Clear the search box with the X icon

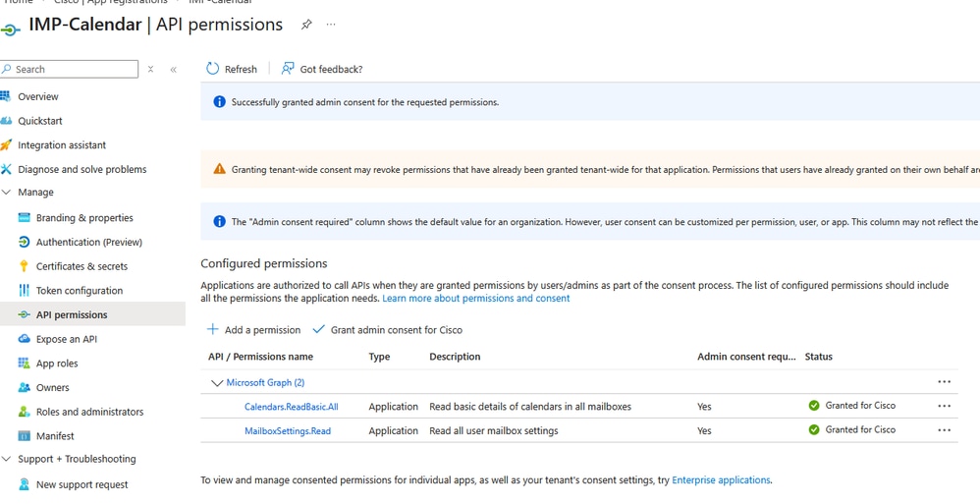[x=150, y=70]
